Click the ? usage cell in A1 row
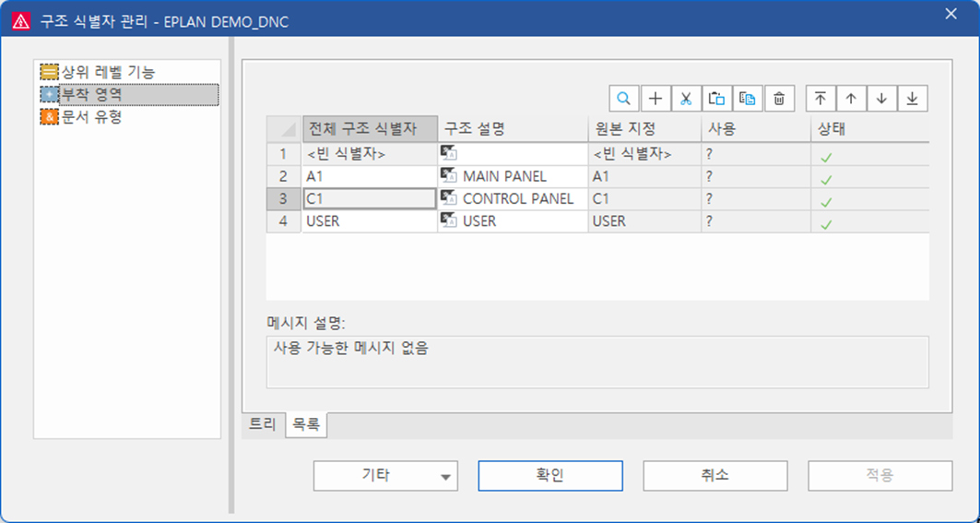 (756, 176)
